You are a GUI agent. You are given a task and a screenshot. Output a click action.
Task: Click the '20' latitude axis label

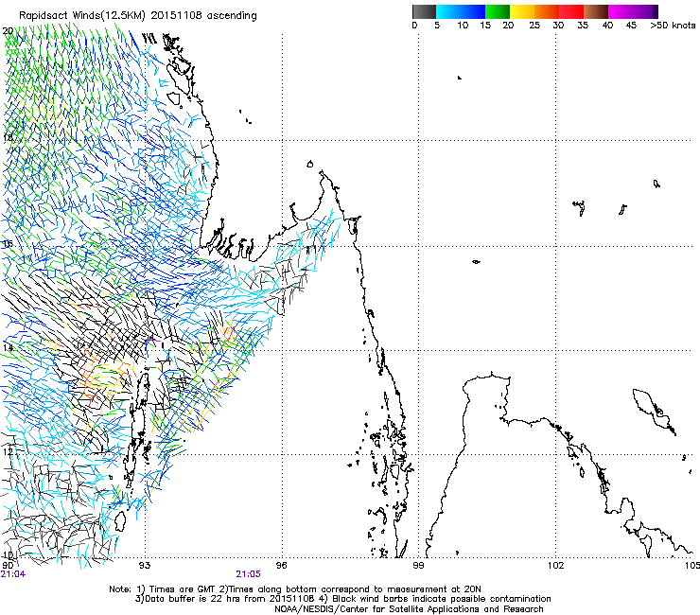coord(8,31)
